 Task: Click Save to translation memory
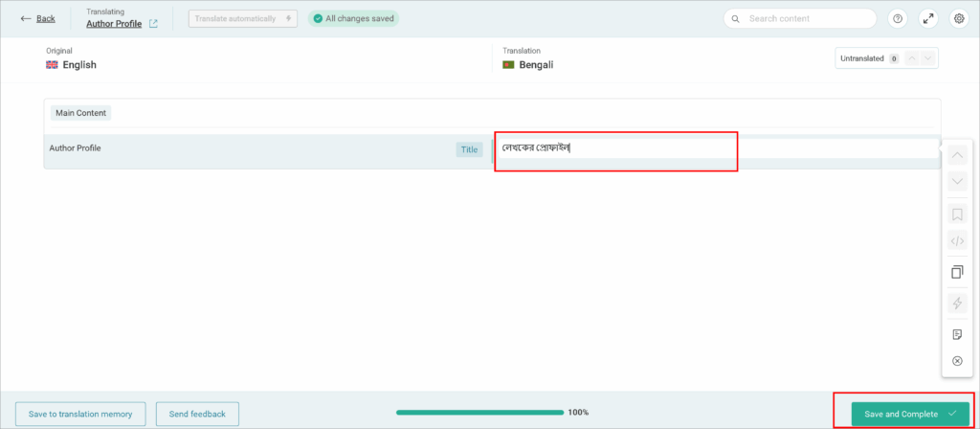(x=80, y=414)
